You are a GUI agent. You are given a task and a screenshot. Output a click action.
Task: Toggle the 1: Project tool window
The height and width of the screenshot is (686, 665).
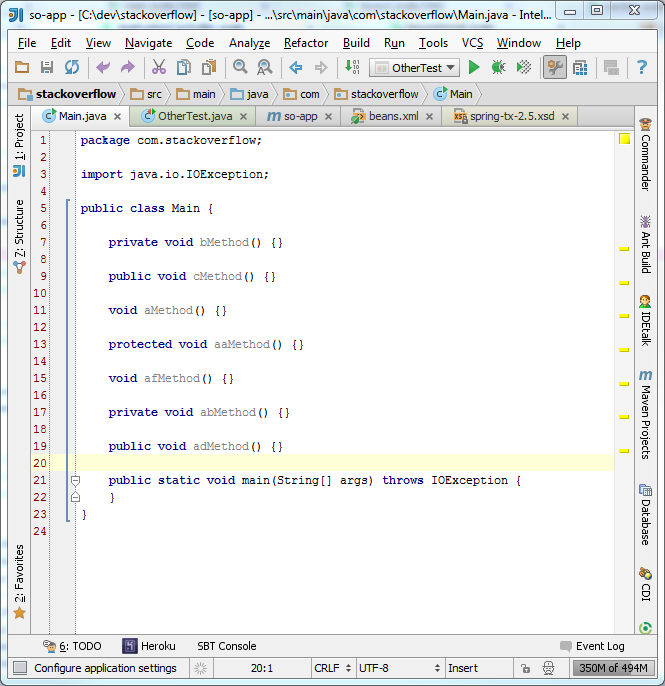[x=19, y=145]
